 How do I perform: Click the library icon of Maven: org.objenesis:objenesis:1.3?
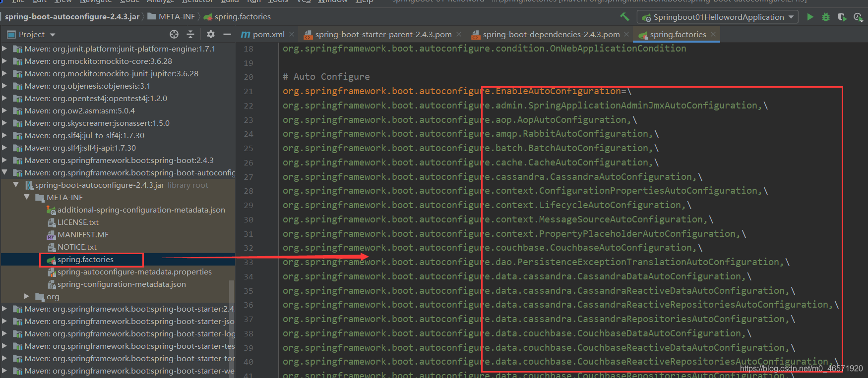point(18,86)
